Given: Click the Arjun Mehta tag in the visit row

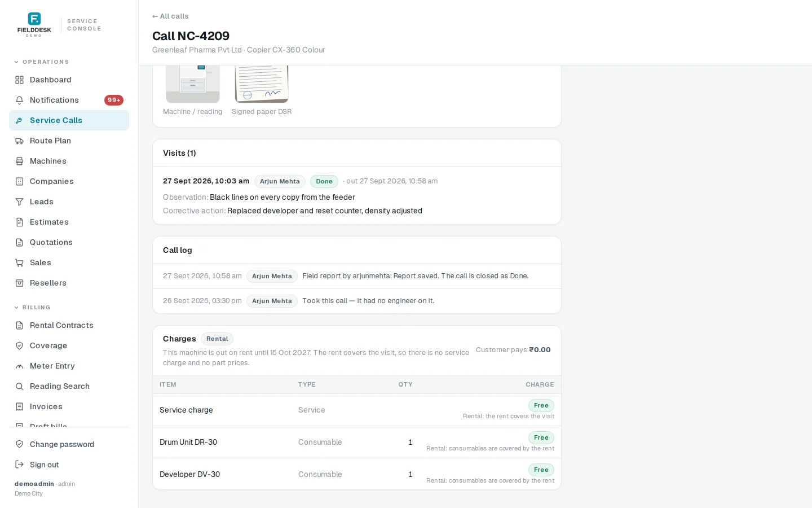Looking at the screenshot, I should [280, 181].
